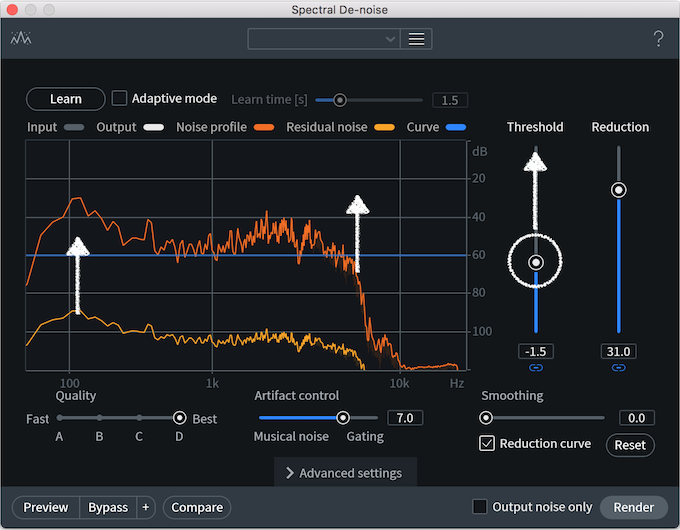680x530 pixels.
Task: Click the Preview button
Action: tap(46, 507)
